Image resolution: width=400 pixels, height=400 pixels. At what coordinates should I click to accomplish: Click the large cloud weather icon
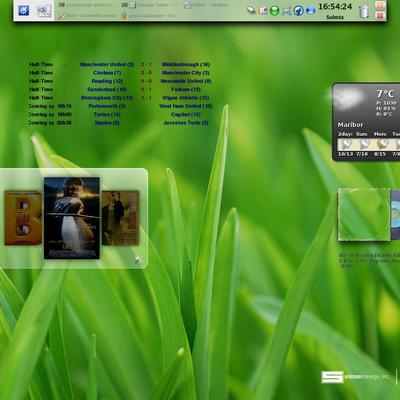349,99
